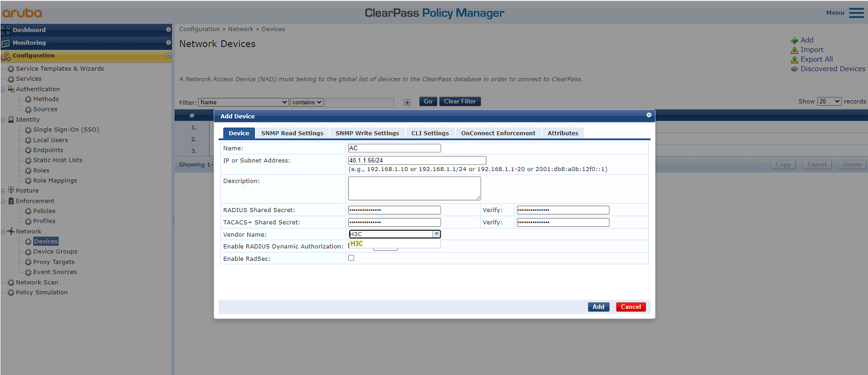Switch to the Device tab

[x=239, y=133]
